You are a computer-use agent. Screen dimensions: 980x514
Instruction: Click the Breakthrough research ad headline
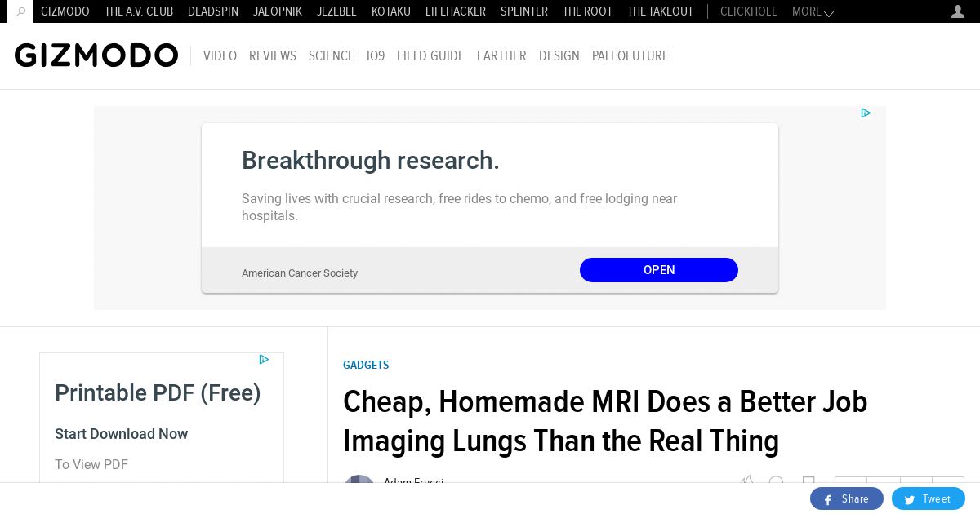[371, 161]
